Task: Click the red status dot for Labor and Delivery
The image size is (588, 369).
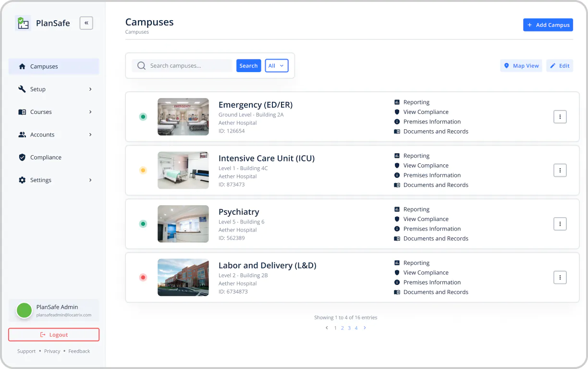Action: pyautogui.click(x=143, y=277)
